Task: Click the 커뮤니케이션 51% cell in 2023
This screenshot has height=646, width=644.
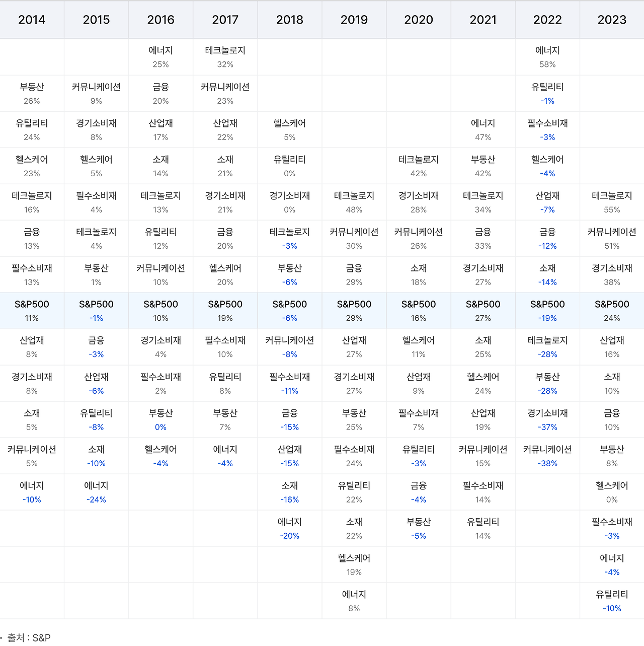Action: click(612, 238)
